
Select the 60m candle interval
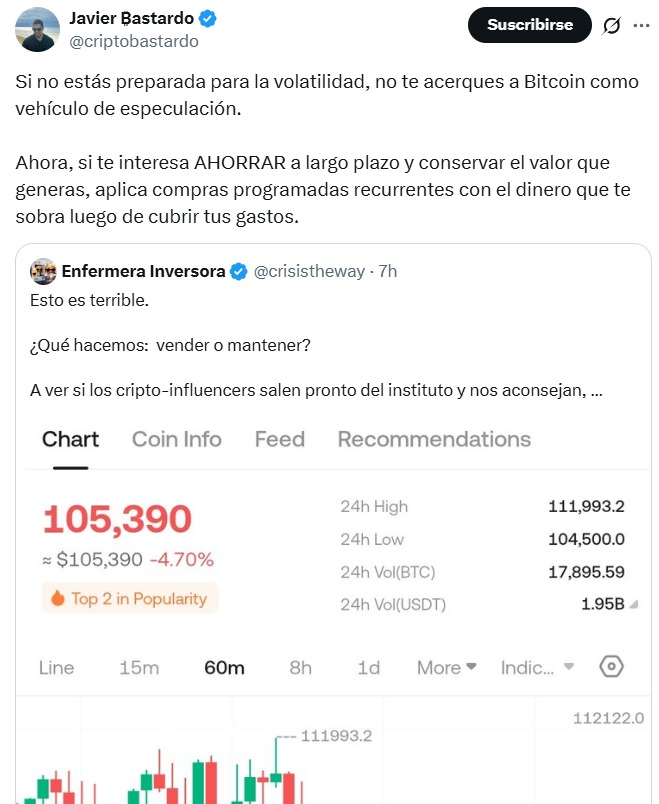(222, 666)
